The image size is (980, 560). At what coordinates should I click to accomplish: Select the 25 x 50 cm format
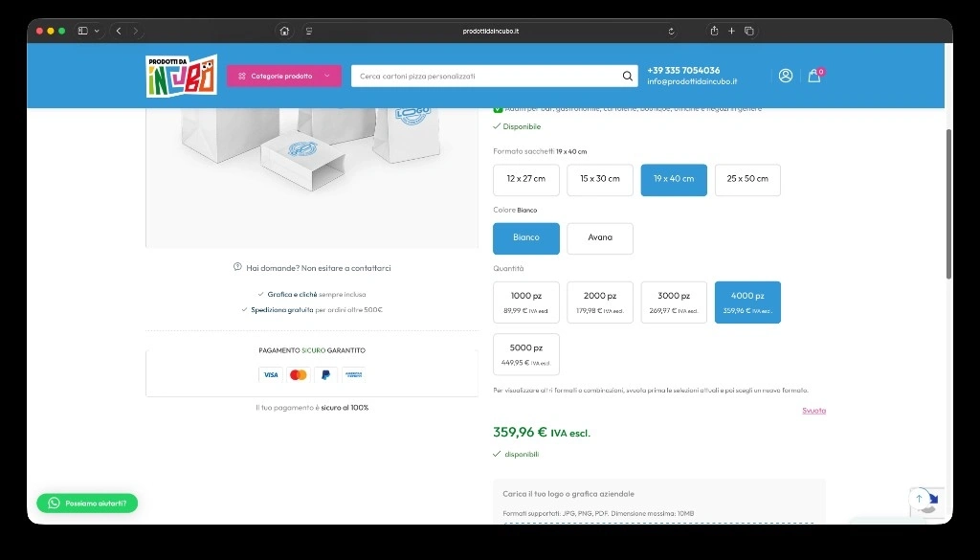pos(747,179)
